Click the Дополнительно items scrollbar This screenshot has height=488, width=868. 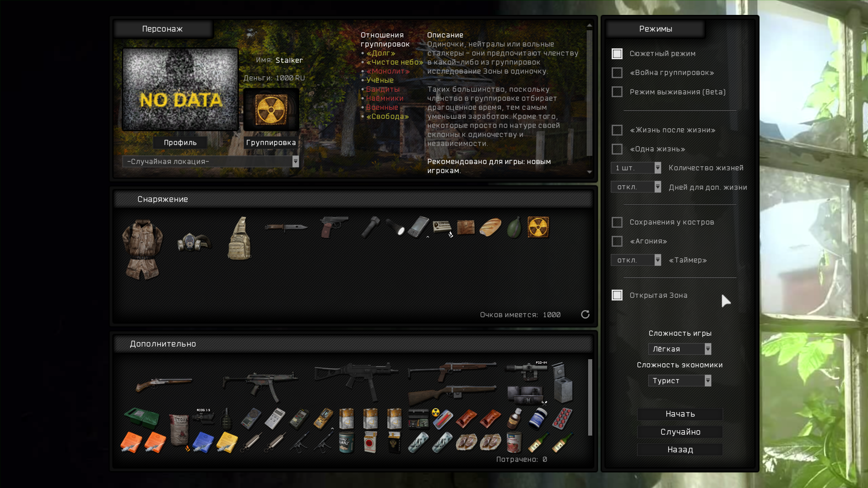pos(590,398)
